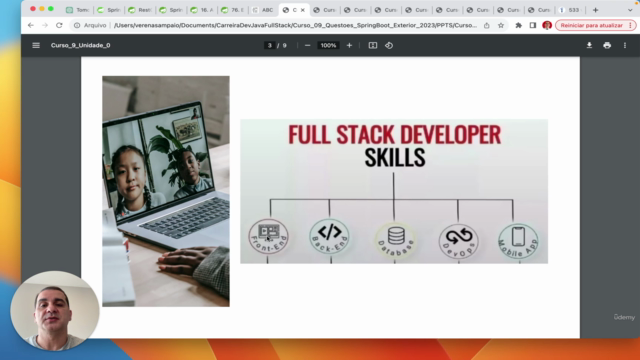Bookmark this page with the star icon
The image size is (640, 360).
[501, 25]
